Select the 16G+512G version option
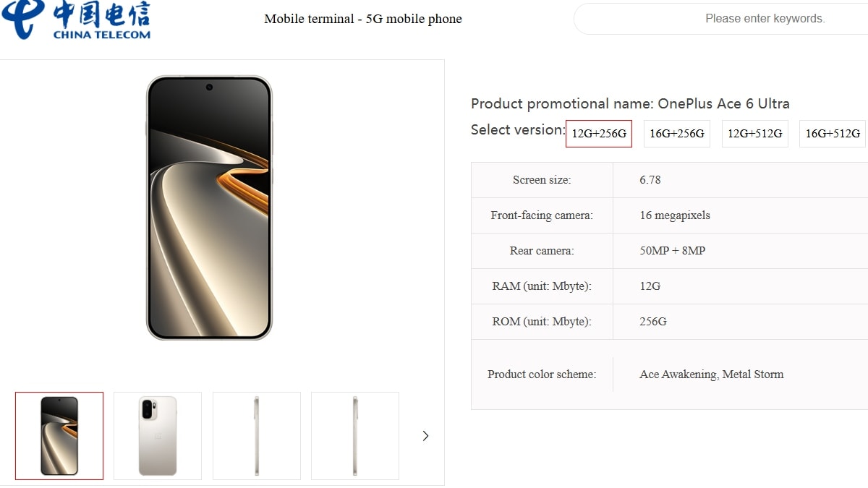This screenshot has width=868, height=488. coord(832,134)
